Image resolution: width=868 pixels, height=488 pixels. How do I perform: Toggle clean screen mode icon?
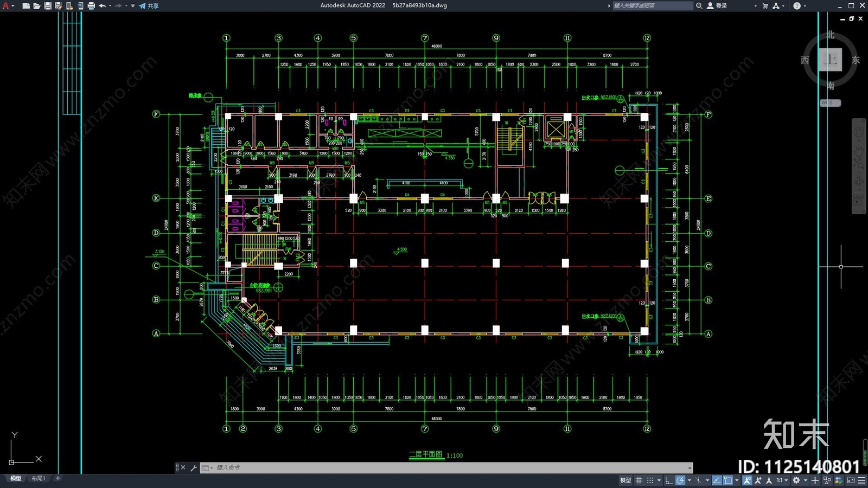[851, 480]
